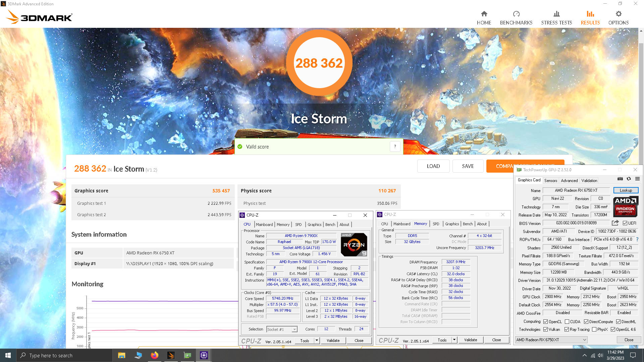Open the Stress Tests section

tap(556, 18)
